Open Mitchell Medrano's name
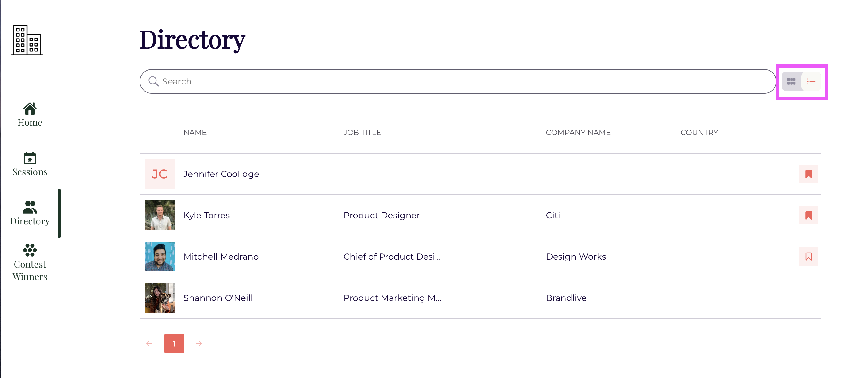Image resolution: width=868 pixels, height=378 pixels. (221, 257)
